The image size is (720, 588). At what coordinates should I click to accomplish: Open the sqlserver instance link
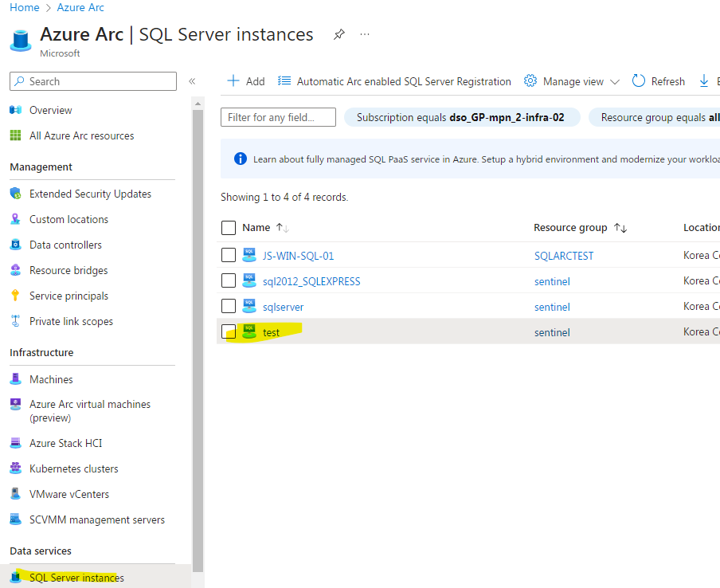coord(283,307)
